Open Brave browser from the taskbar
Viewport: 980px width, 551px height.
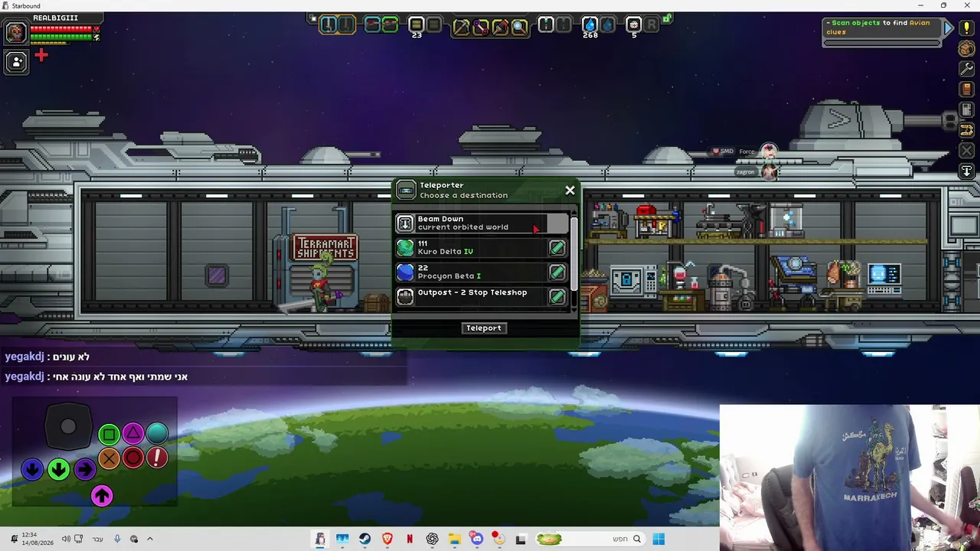pyautogui.click(x=387, y=539)
